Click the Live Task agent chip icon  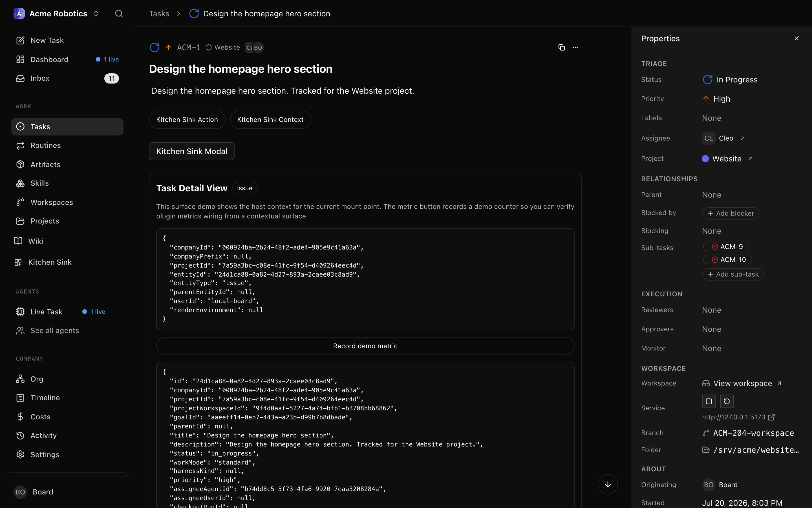click(x=21, y=312)
